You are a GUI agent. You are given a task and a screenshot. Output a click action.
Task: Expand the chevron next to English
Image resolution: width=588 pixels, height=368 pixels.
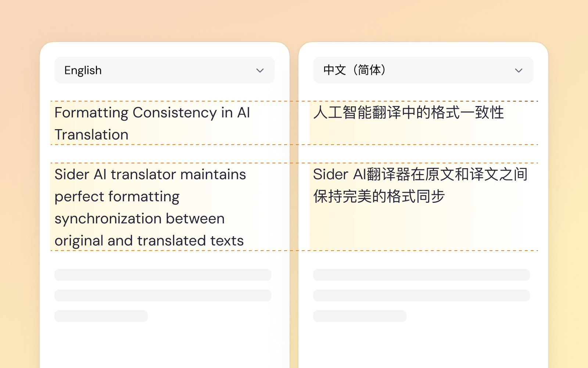(x=260, y=70)
